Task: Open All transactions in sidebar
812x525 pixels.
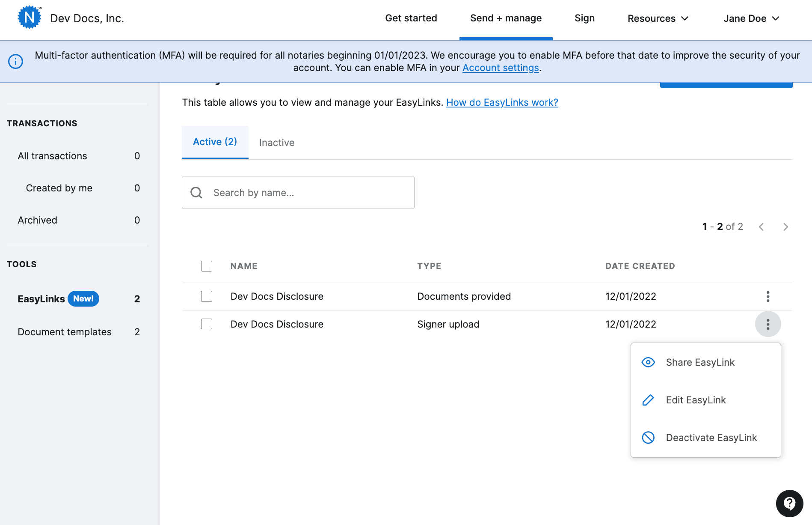Action: click(79, 156)
